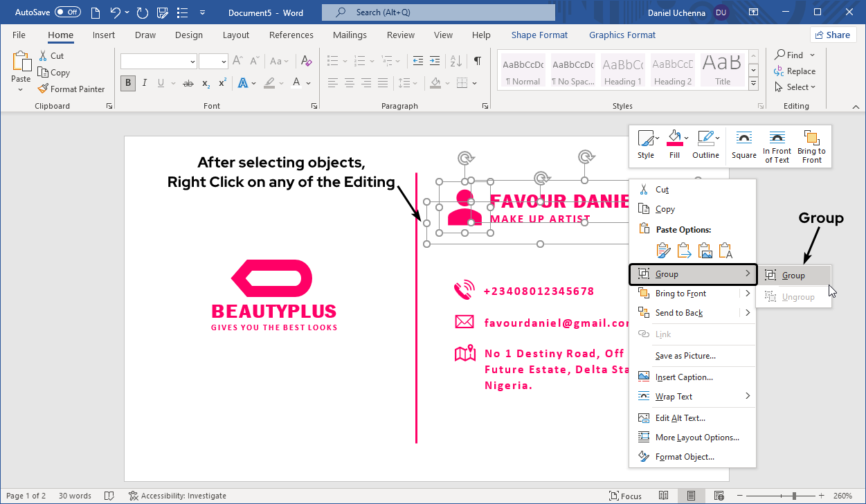Expand the Styles gallery More arrow

[x=754, y=84]
